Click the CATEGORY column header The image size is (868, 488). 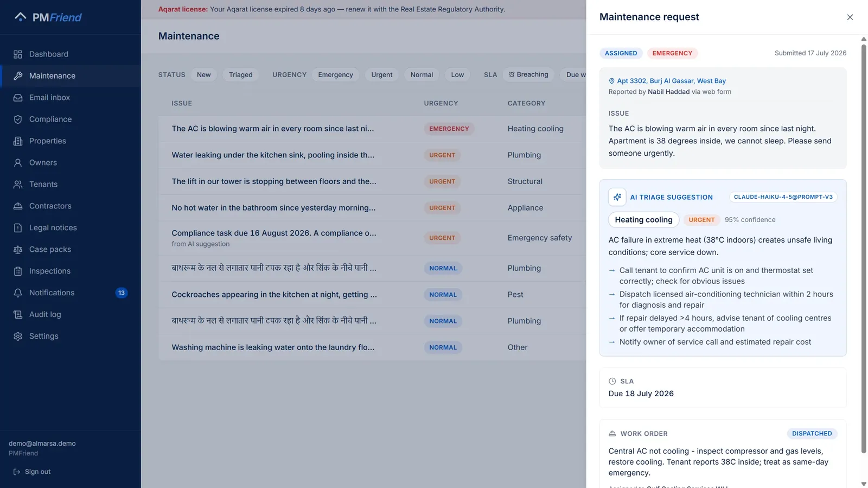[526, 104]
